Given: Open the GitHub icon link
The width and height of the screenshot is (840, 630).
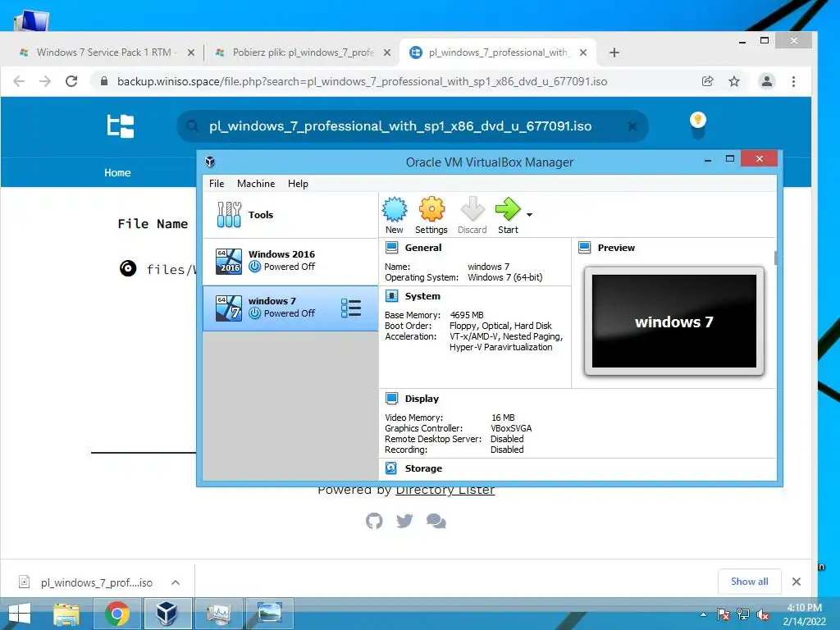Looking at the screenshot, I should 374,521.
